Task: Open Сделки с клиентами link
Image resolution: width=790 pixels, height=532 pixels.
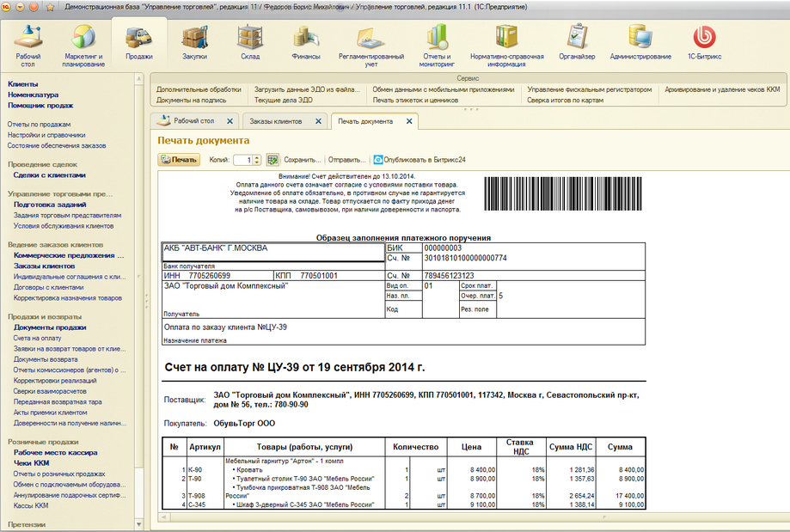Action: point(49,174)
